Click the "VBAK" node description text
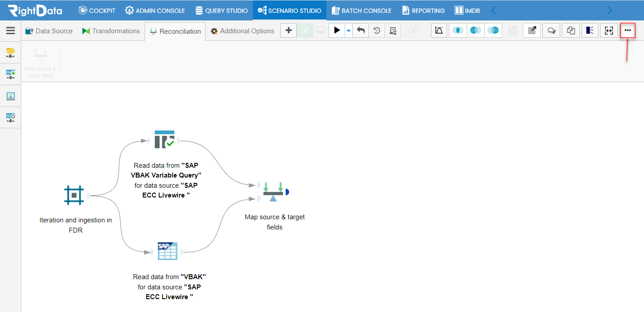 169,287
